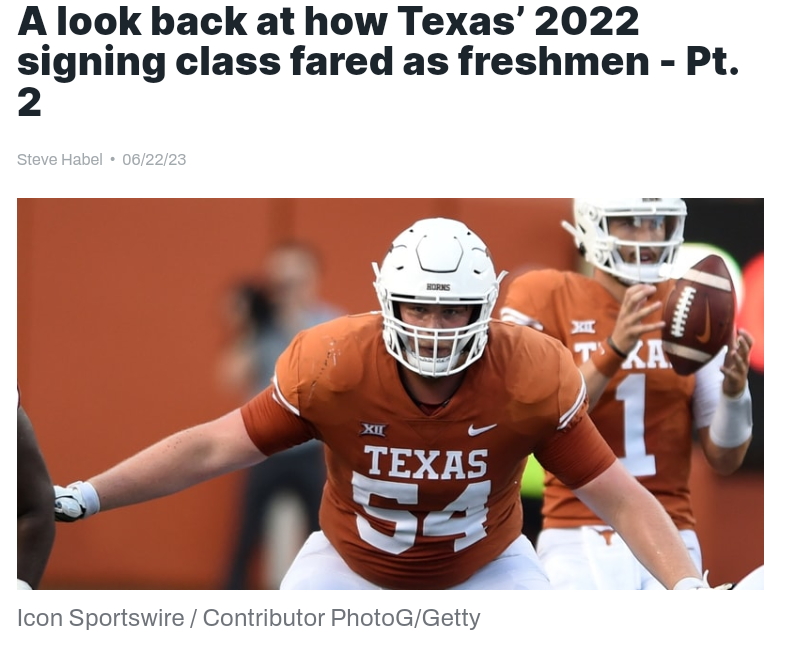Click the Nike swoosh on jersey 54
The image size is (790, 648).
tap(482, 429)
